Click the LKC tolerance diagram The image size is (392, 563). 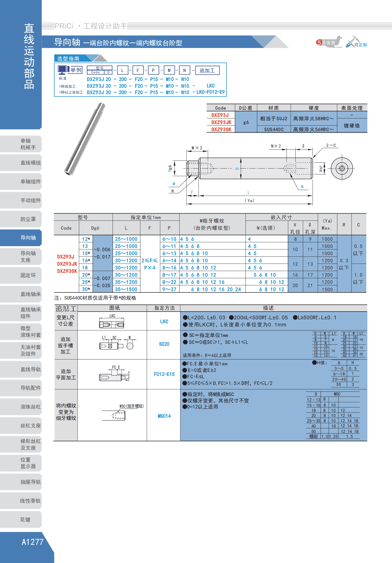point(112,321)
